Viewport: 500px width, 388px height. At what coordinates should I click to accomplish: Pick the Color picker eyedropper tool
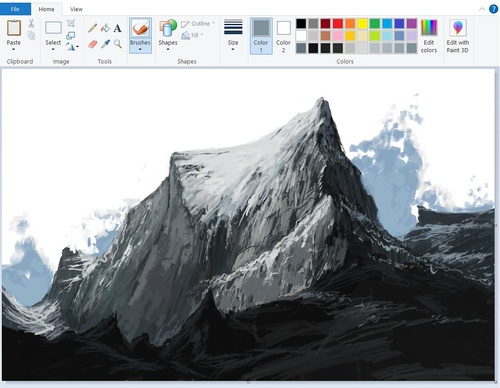pos(105,44)
